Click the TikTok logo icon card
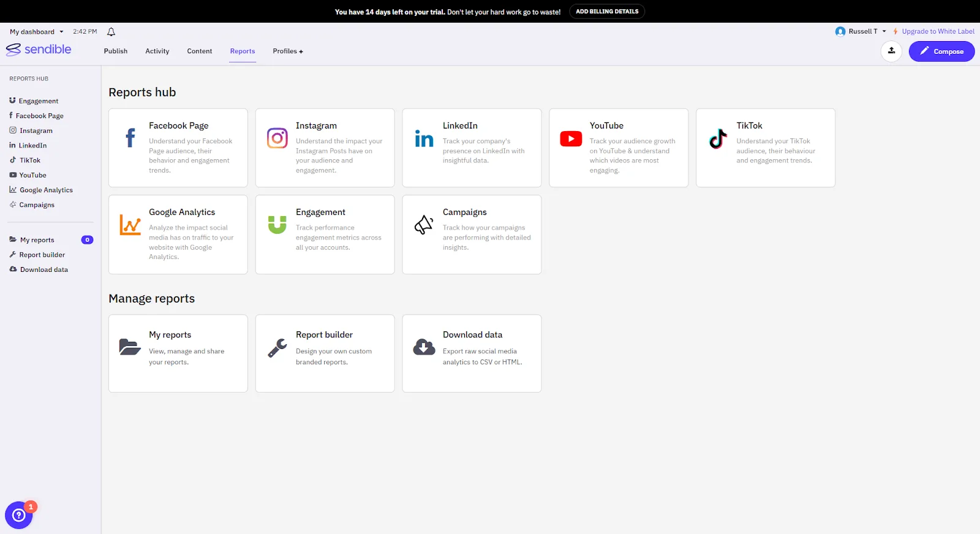Screen dimensions: 980x534 pyautogui.click(x=718, y=139)
